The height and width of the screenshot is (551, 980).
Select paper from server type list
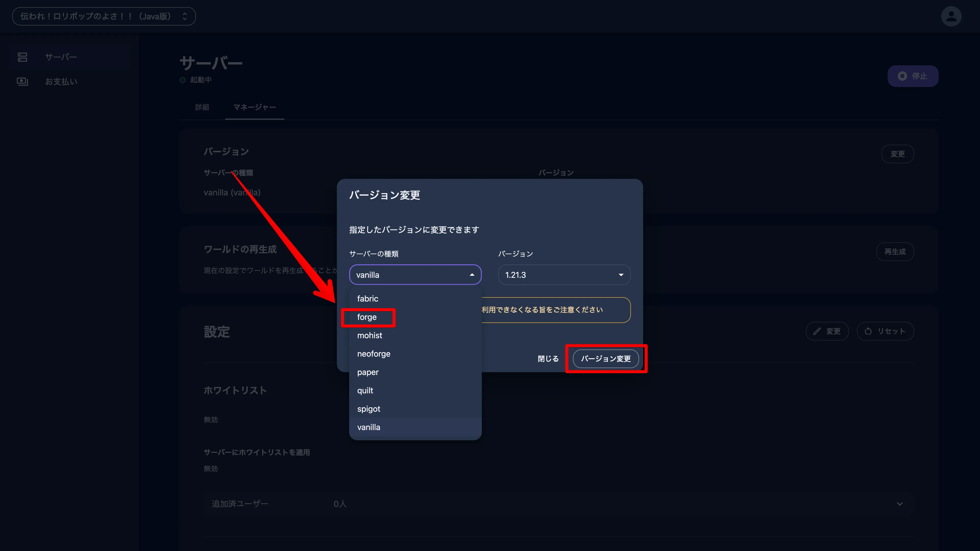coord(415,372)
